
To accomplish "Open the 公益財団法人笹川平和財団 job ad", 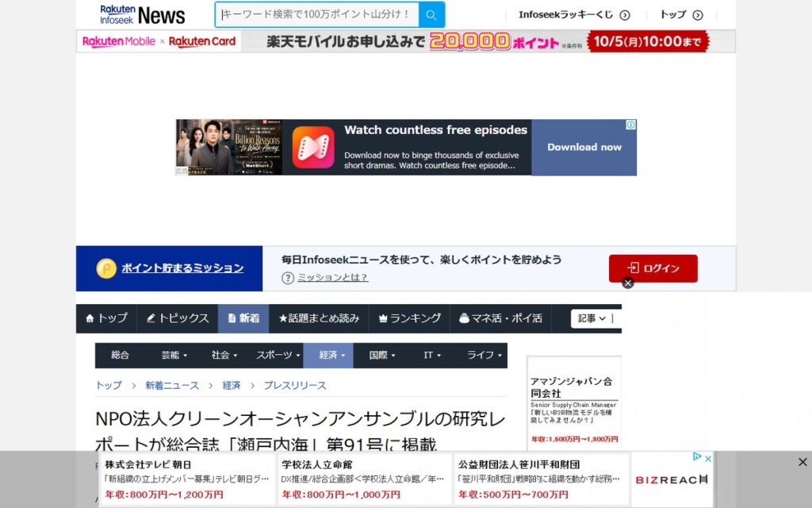I will 540,479.
